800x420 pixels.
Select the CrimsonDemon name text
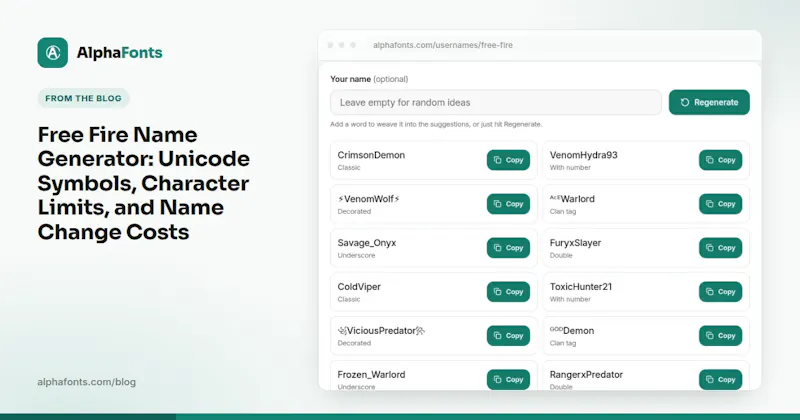pyautogui.click(x=371, y=155)
